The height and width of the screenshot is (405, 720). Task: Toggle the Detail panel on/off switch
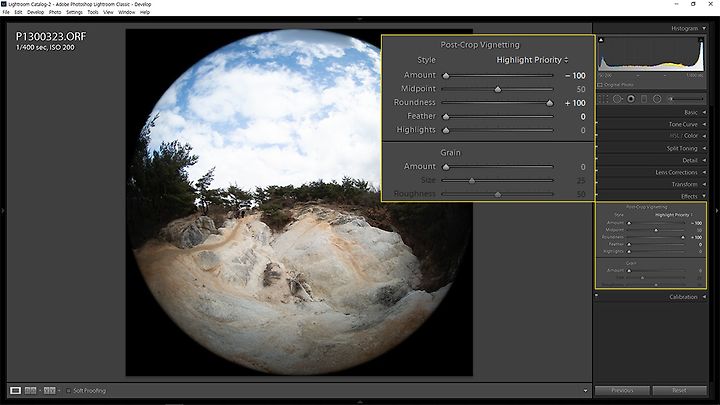[x=596, y=159]
